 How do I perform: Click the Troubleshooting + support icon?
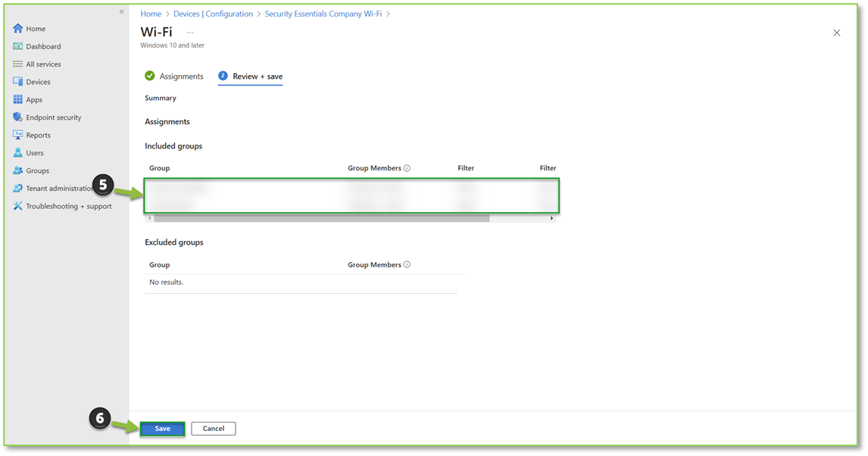point(18,206)
